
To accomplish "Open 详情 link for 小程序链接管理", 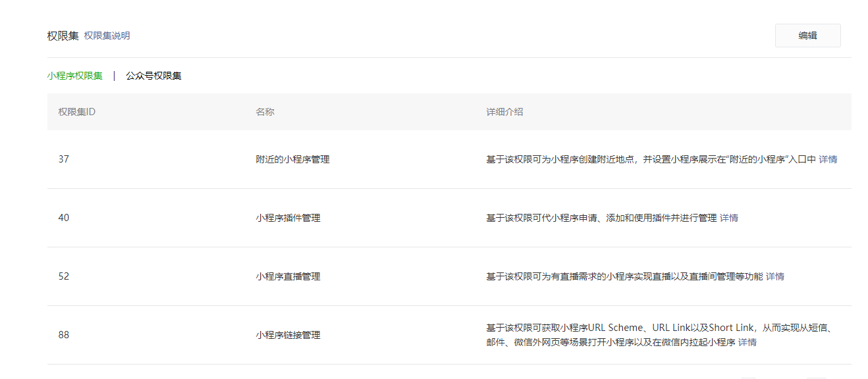I will click(747, 342).
